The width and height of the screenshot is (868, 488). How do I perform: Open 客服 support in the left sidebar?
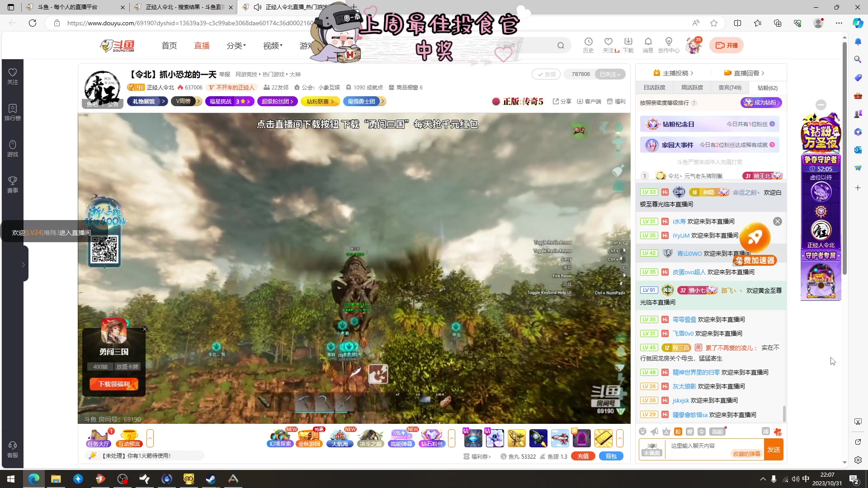click(x=13, y=450)
